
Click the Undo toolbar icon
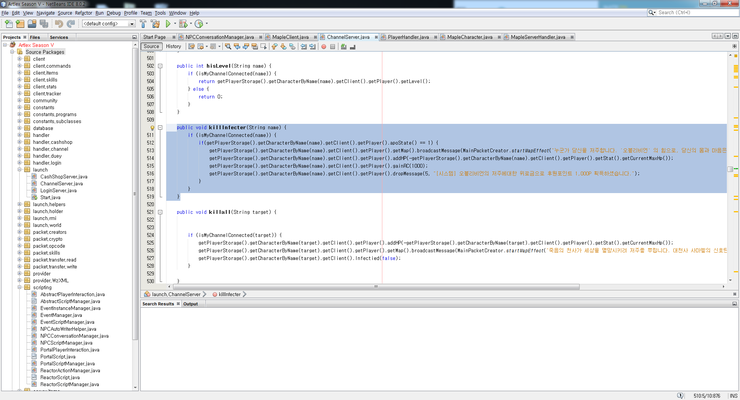[x=58, y=23]
